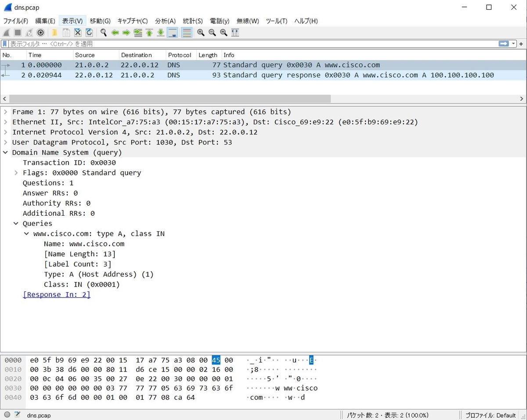Select packet 2 DNS query response row
This screenshot has width=527, height=420.
(x=263, y=75)
